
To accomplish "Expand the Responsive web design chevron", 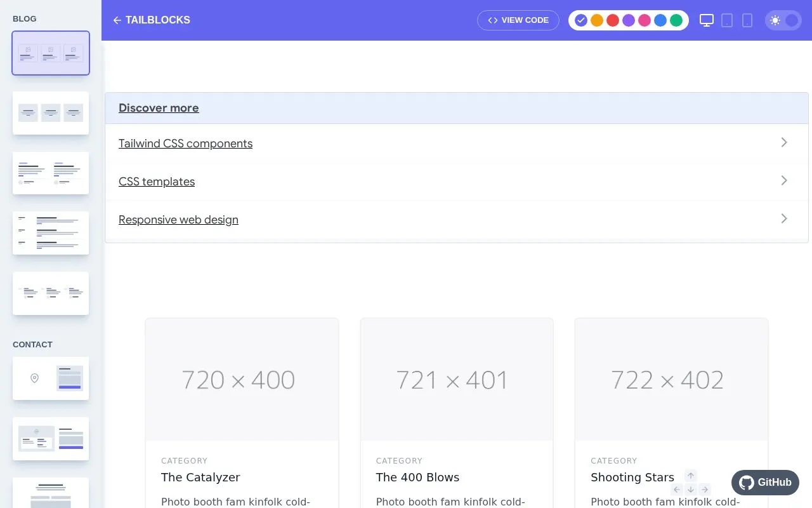I will coord(784,218).
